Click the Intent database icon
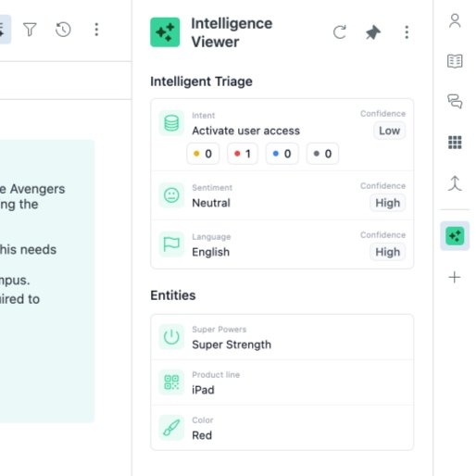The width and height of the screenshot is (476, 476). [171, 123]
